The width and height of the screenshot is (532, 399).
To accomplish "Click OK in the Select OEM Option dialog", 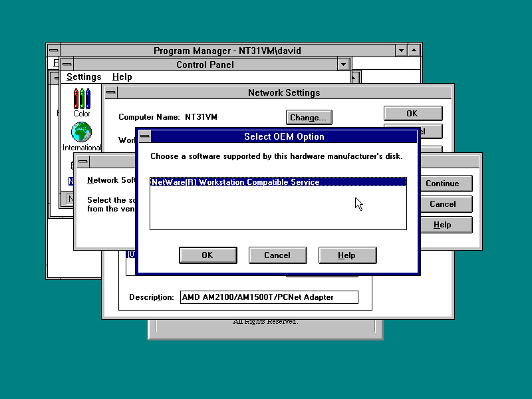I will (x=208, y=255).
